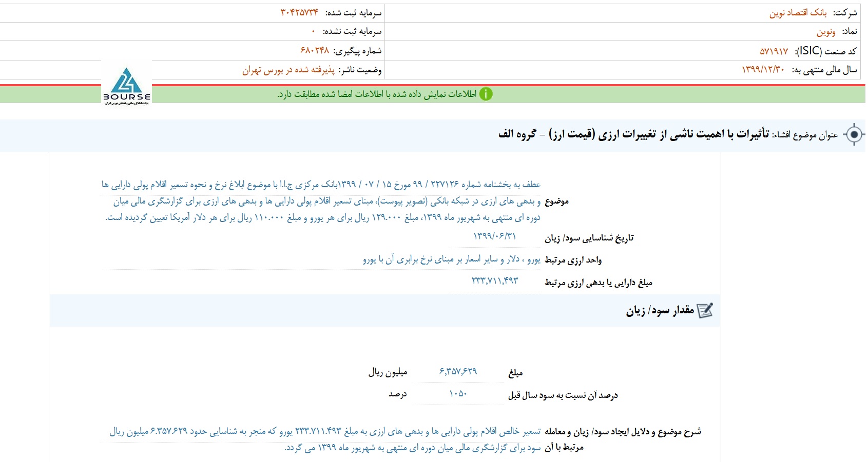Click the موضوع label
Viewport: 868px width, 462px height.
[x=557, y=201]
